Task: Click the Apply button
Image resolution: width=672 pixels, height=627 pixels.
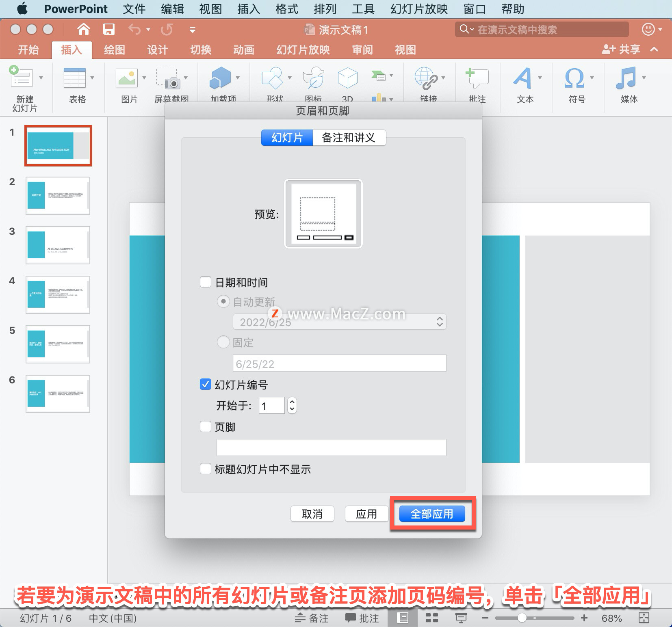Action: point(366,514)
